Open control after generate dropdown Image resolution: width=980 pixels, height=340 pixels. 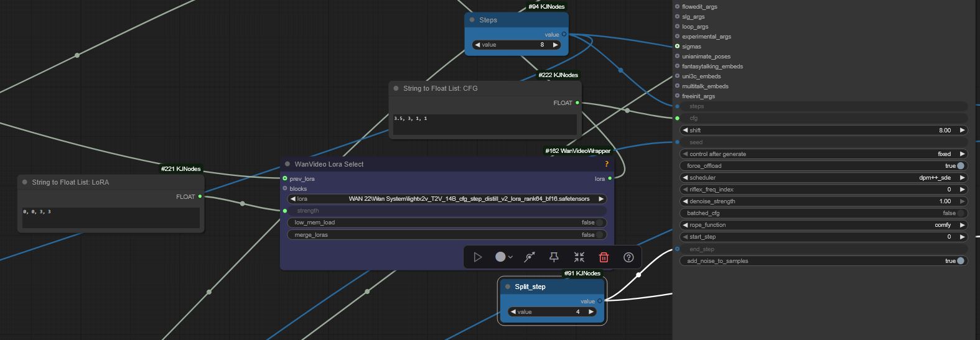coord(824,154)
